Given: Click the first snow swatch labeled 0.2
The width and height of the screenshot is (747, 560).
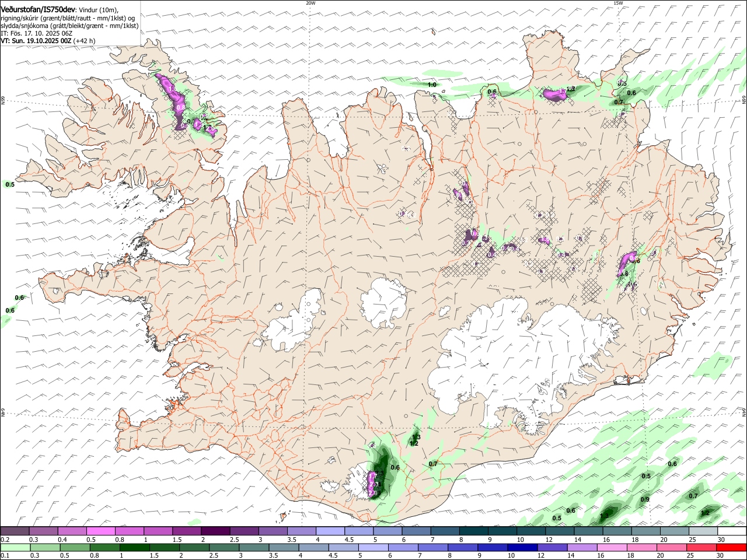Looking at the screenshot, I should 15,531.
